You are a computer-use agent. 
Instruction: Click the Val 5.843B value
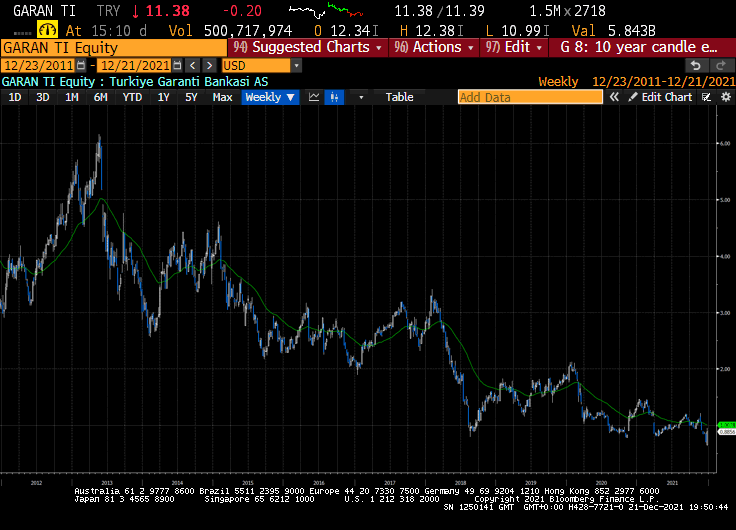(613, 31)
